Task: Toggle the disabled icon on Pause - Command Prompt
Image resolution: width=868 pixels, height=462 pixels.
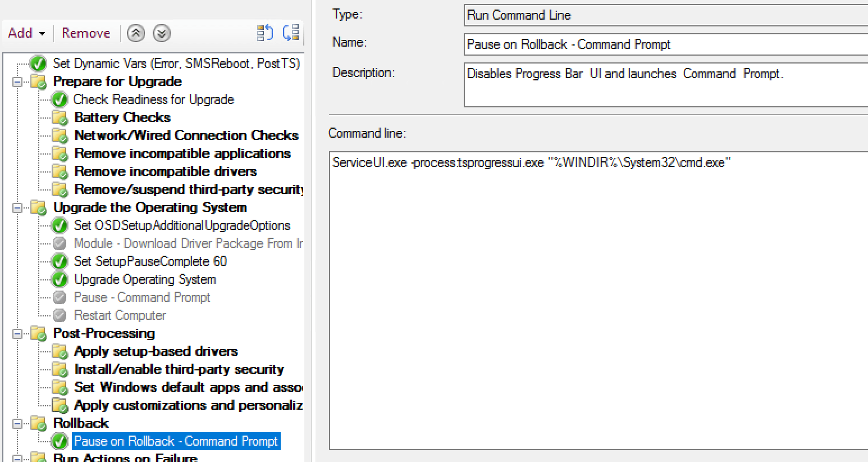Action: point(60,297)
